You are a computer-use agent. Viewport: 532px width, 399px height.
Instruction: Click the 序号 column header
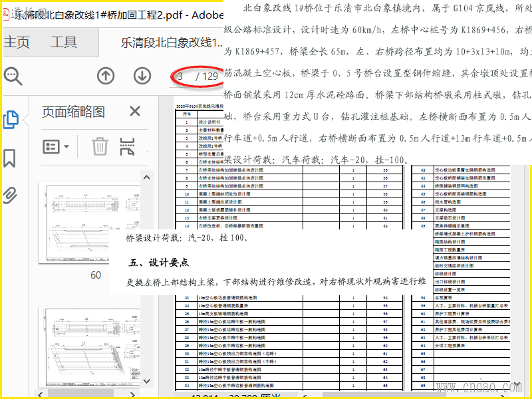pyautogui.click(x=187, y=114)
